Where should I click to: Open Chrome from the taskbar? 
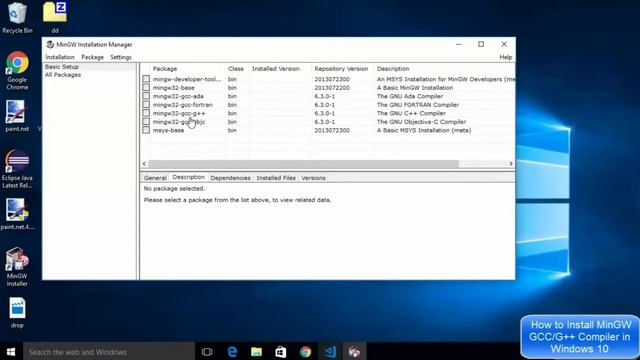pos(305,351)
